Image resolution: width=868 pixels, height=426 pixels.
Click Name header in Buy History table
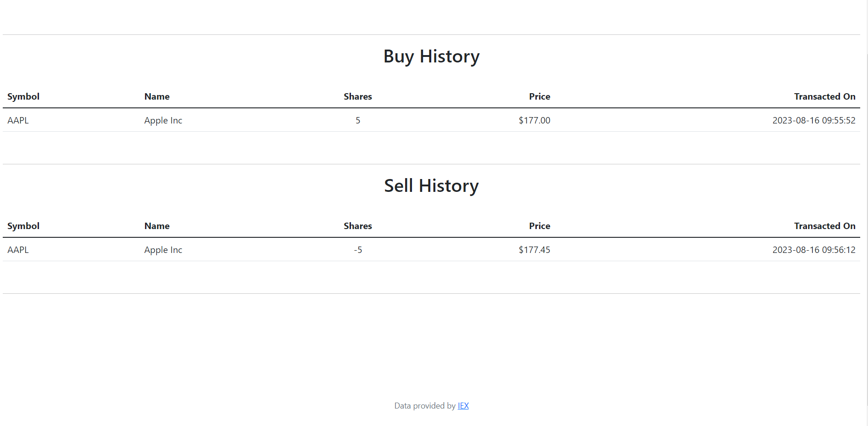click(x=157, y=96)
